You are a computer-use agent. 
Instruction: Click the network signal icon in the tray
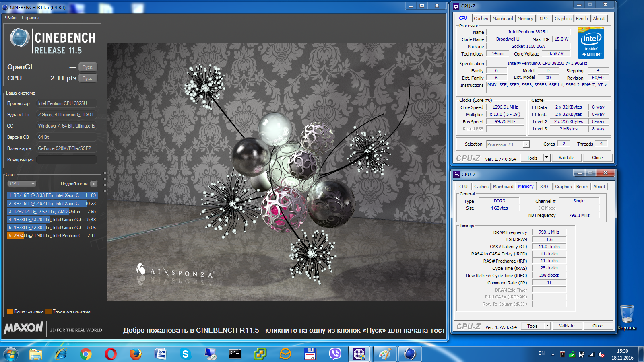coord(591,354)
